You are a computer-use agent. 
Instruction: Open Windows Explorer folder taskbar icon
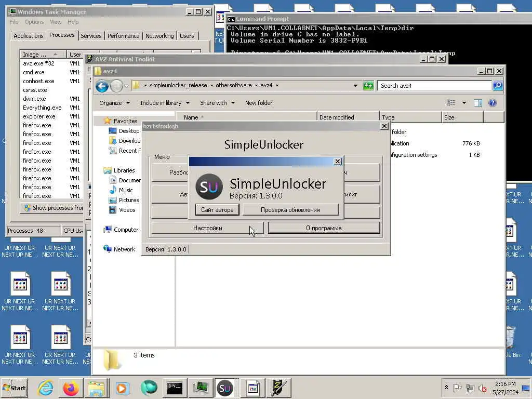tap(96, 388)
